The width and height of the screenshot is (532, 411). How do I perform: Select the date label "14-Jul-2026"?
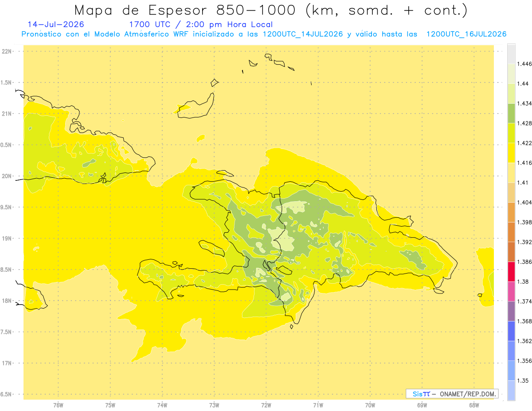[x=56, y=24]
